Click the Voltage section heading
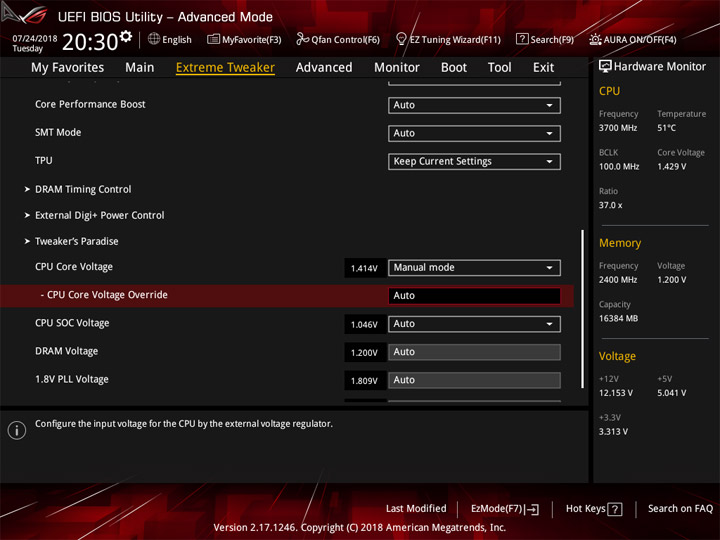 coord(617,356)
